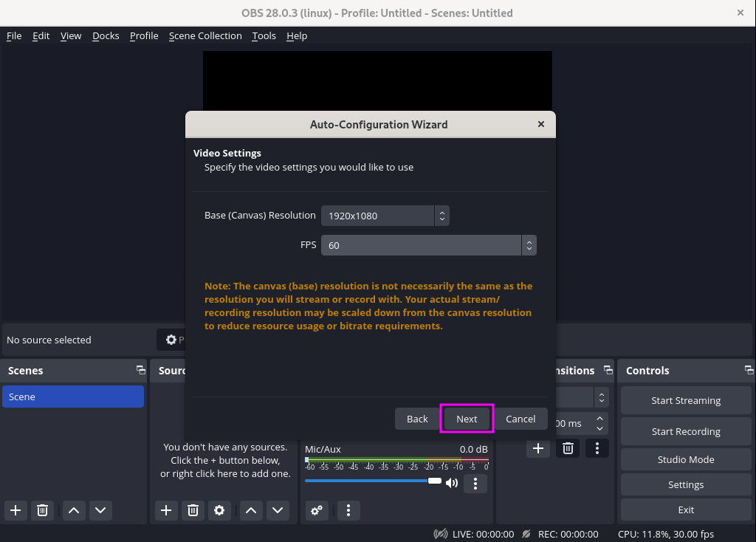Viewport: 756px width, 542px height.
Task: Open scene transition type dropdown
Action: 602,397
